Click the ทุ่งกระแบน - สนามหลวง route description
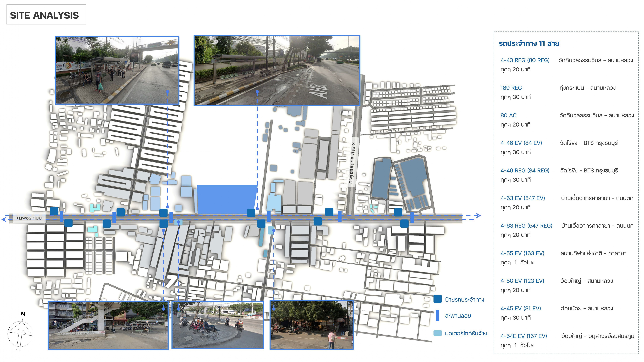 [x=588, y=88]
